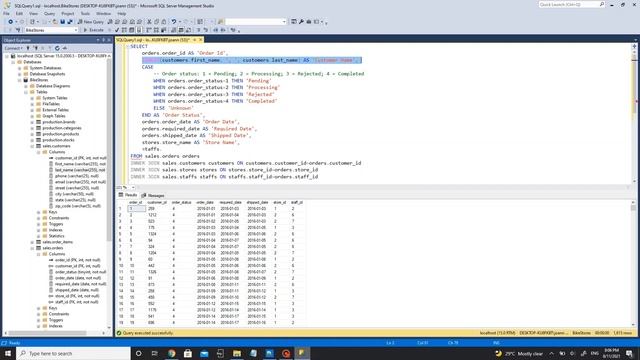Viewport: 640px width, 360px height.
Task: Select the order_status column in tree
Action: coord(80,272)
